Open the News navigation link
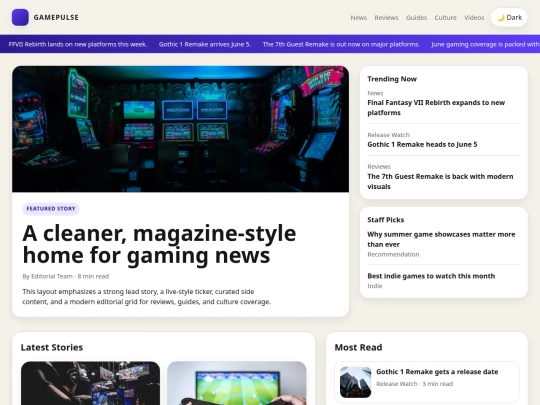540x405 pixels. click(359, 18)
